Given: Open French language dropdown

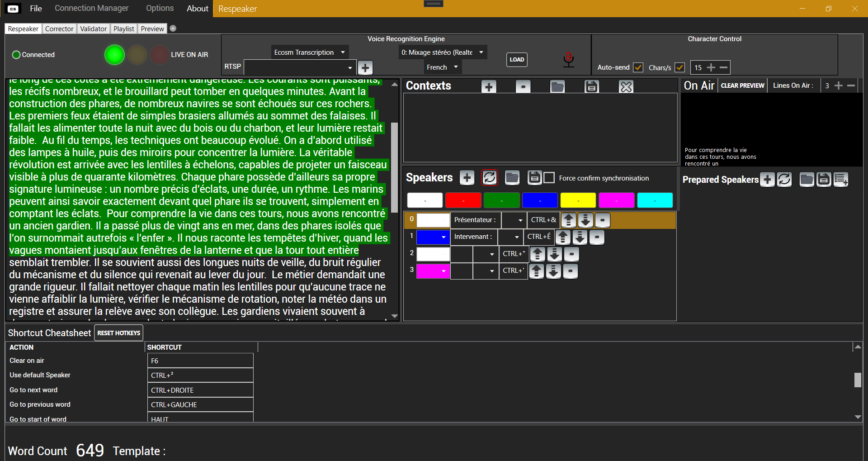Looking at the screenshot, I should (443, 67).
